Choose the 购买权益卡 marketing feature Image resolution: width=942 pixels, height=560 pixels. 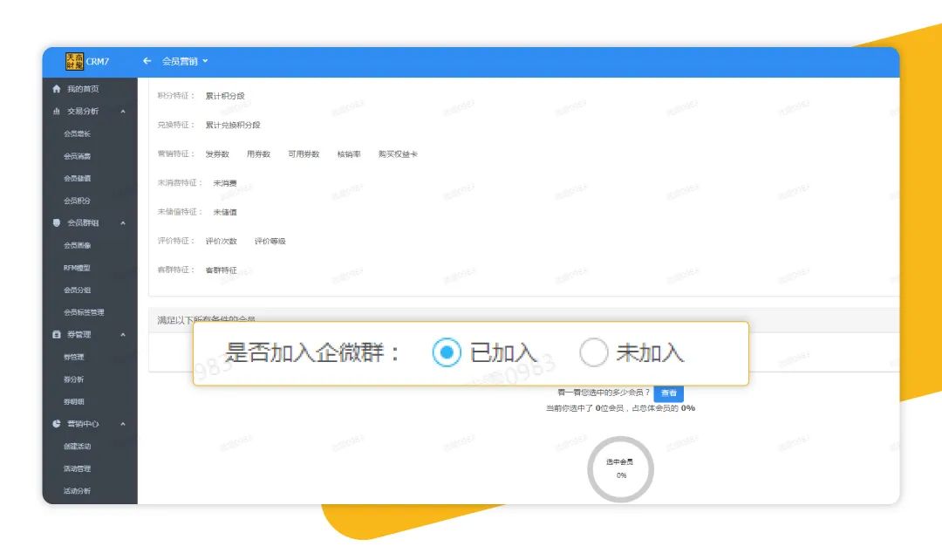pyautogui.click(x=398, y=154)
